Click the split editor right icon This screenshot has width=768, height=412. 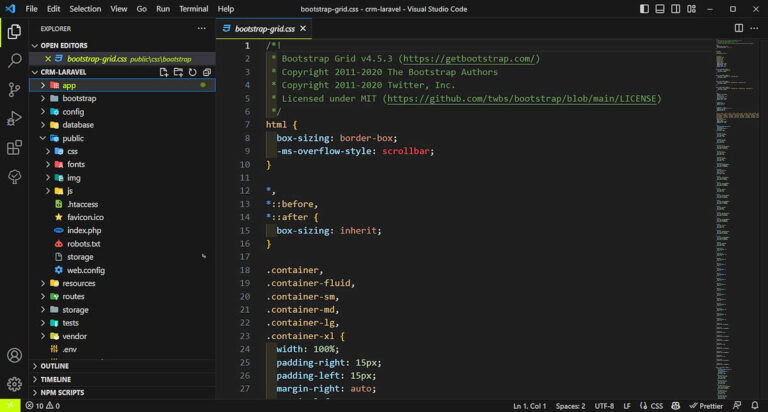(x=739, y=28)
